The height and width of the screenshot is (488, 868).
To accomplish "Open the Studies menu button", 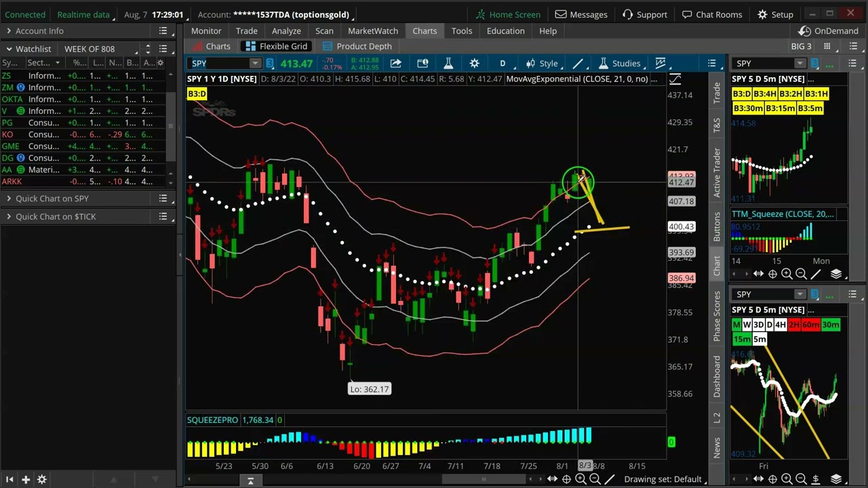I will (618, 63).
